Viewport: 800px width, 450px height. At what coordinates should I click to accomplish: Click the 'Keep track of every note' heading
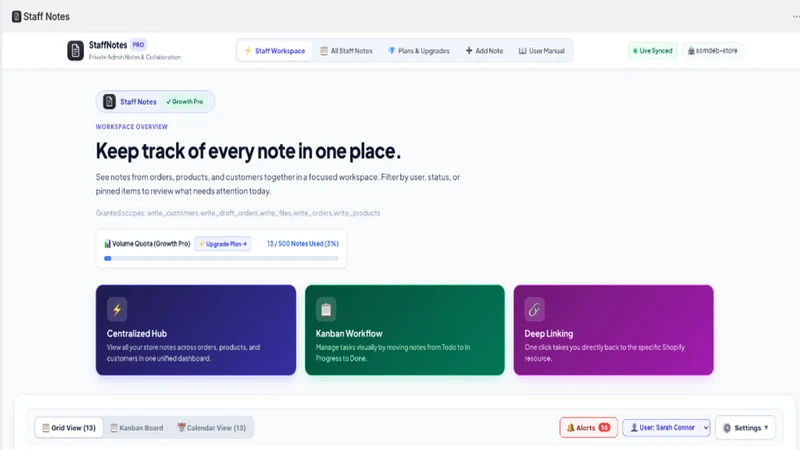tap(248, 151)
